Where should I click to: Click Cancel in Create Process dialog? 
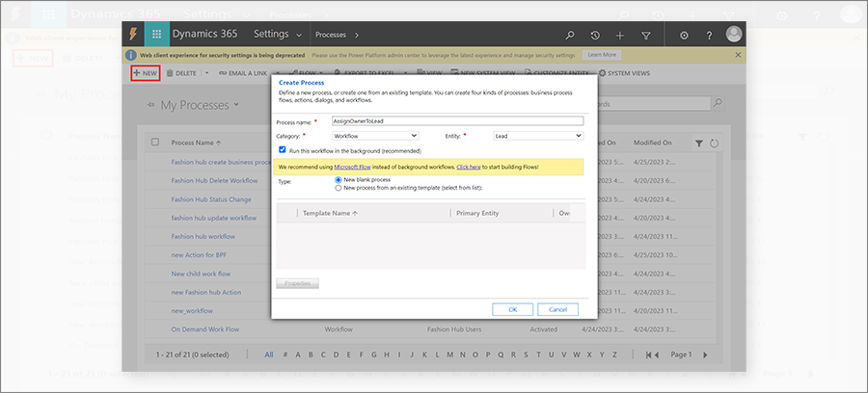point(558,309)
